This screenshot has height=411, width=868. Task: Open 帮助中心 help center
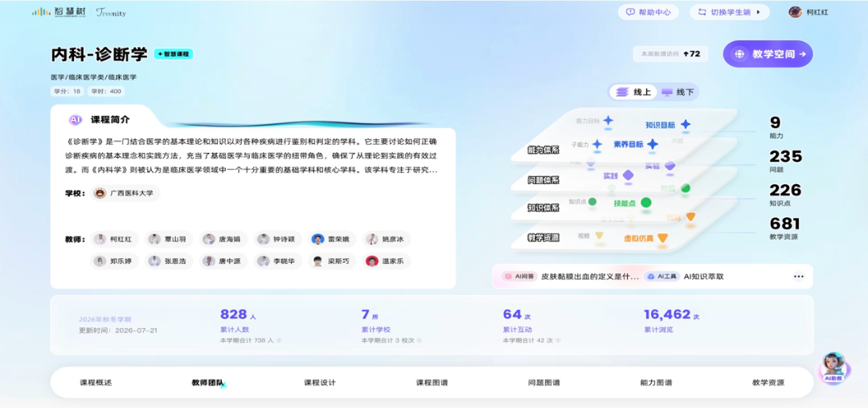[x=649, y=12]
